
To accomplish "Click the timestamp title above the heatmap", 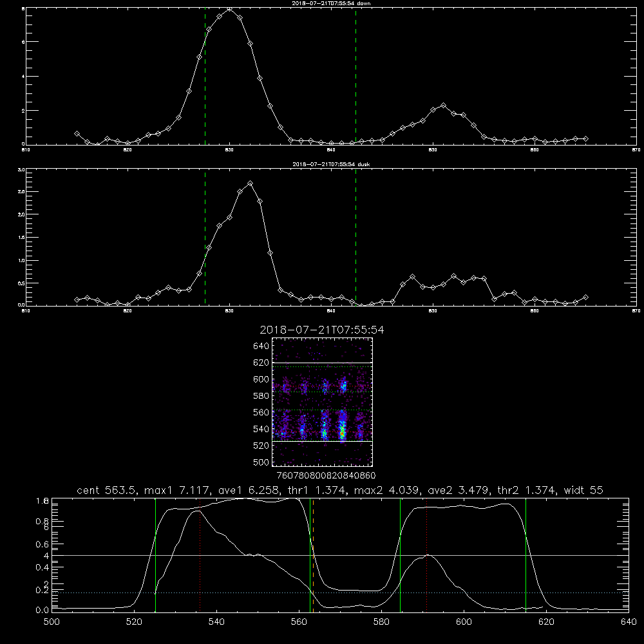I will (322, 330).
